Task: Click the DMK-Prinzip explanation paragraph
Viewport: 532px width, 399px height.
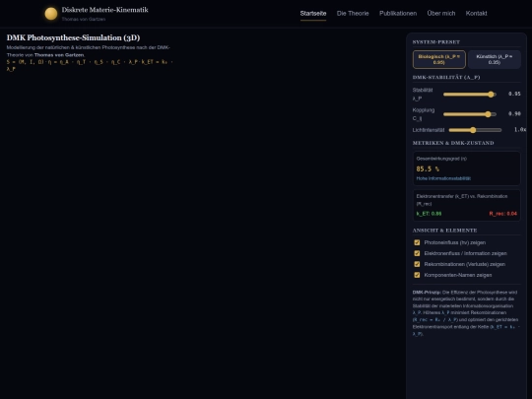Action: (x=466, y=313)
